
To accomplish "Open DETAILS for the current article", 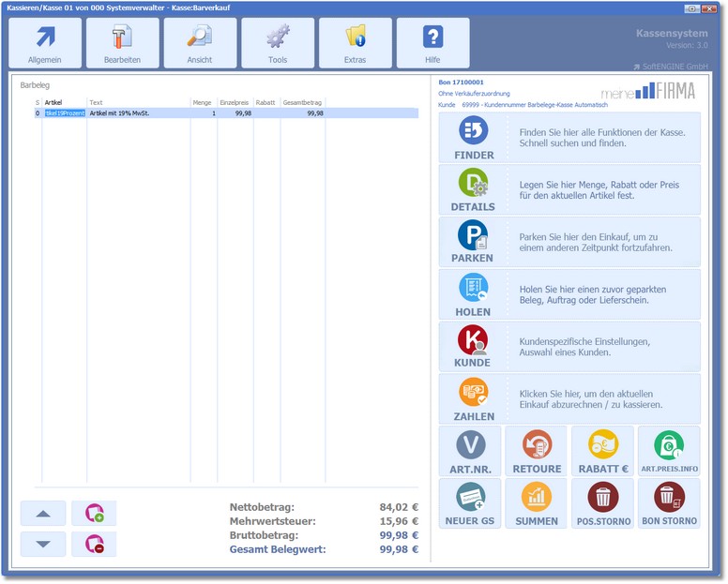I will pos(474,189).
